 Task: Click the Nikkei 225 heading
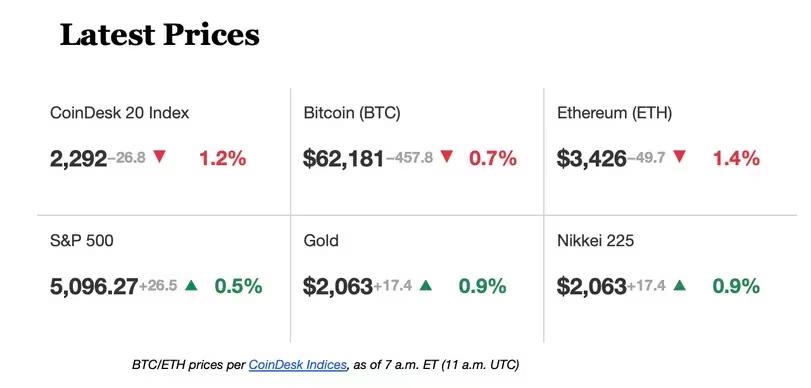click(595, 241)
